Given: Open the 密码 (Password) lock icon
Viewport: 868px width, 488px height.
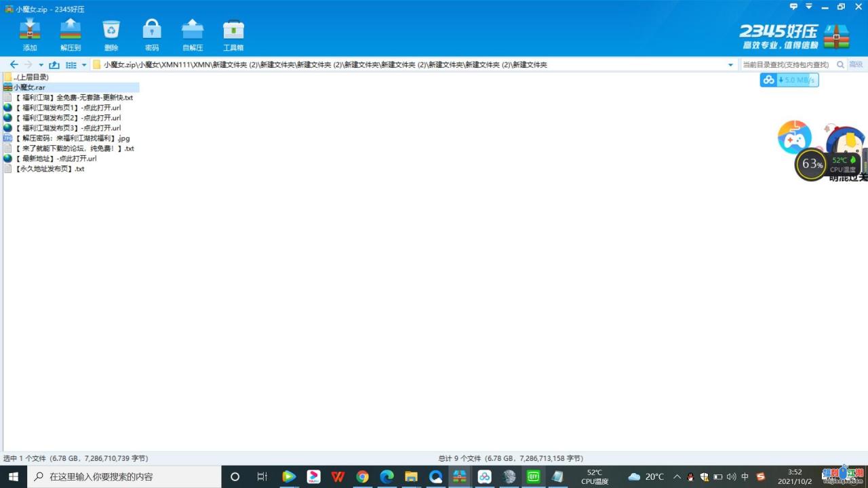Looking at the screenshot, I should (x=152, y=34).
